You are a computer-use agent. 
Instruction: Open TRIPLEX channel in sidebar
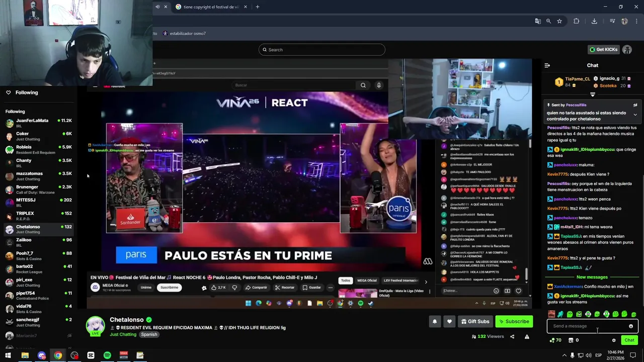coord(39,216)
